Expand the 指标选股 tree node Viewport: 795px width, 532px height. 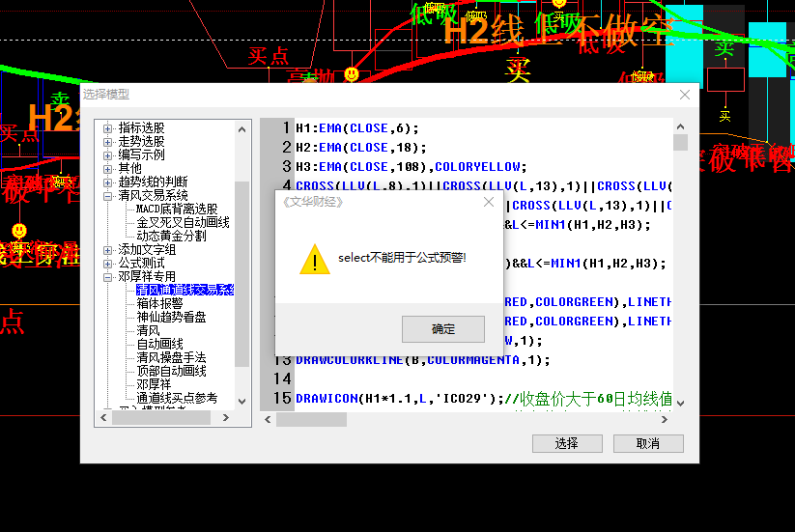(108, 127)
